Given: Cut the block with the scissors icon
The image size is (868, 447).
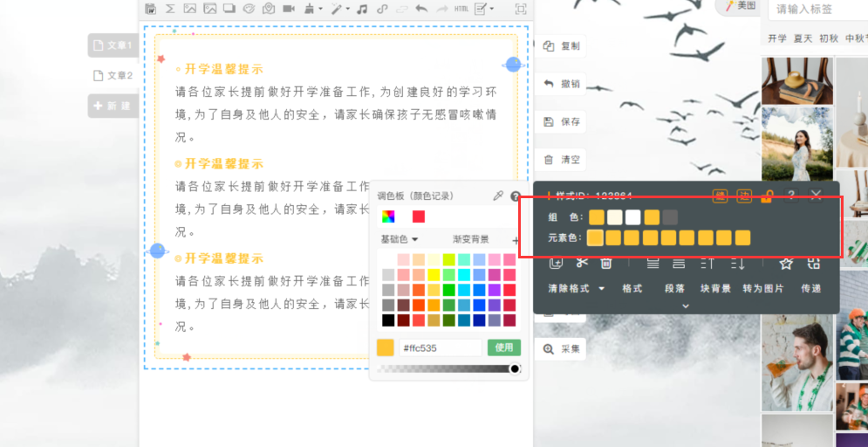Looking at the screenshot, I should (x=582, y=263).
